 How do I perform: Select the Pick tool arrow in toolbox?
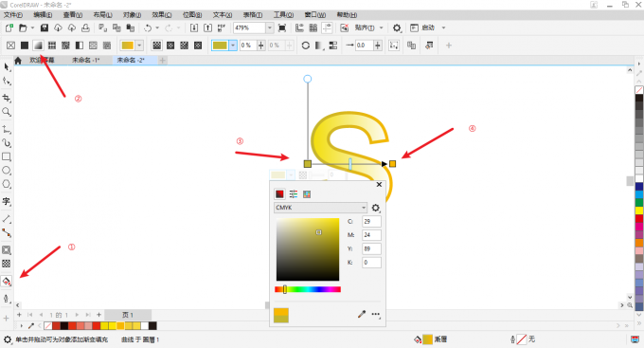coord(7,67)
